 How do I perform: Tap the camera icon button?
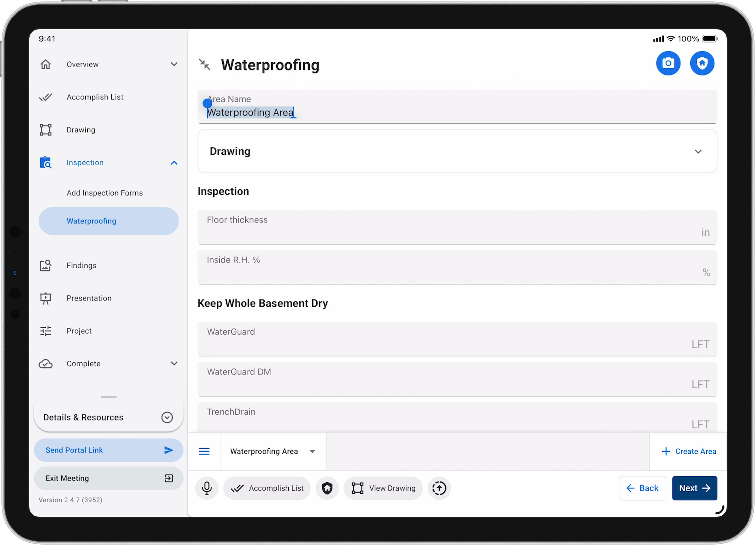pyautogui.click(x=668, y=63)
